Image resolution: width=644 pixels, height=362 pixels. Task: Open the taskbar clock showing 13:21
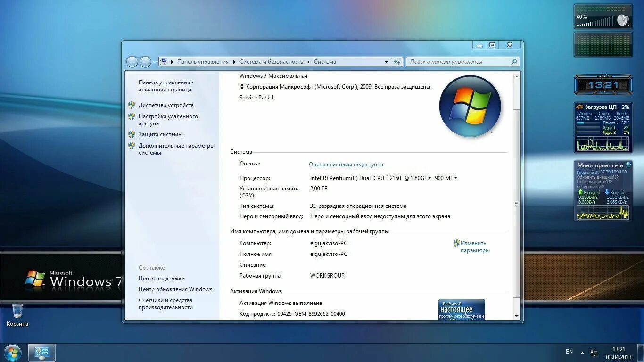pos(619,353)
